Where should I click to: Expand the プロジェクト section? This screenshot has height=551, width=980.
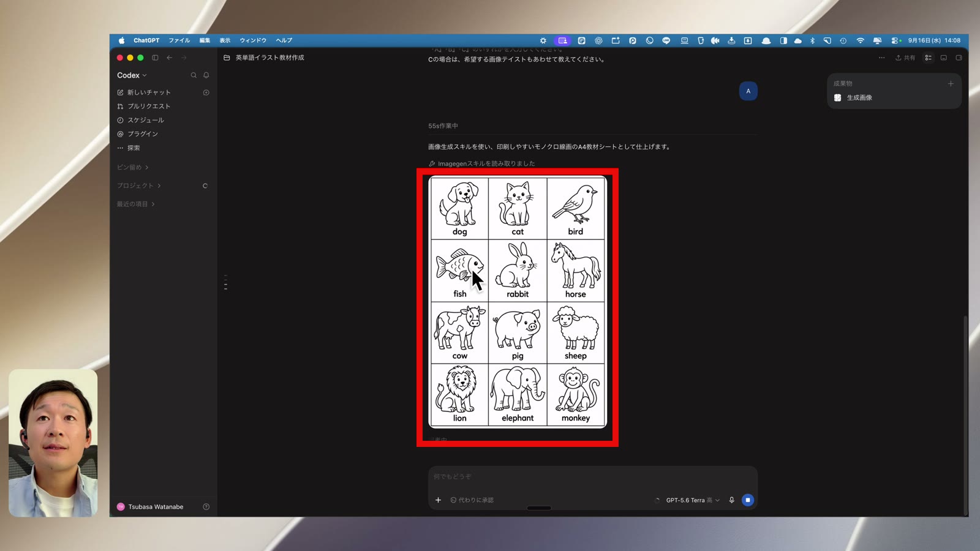coord(138,186)
